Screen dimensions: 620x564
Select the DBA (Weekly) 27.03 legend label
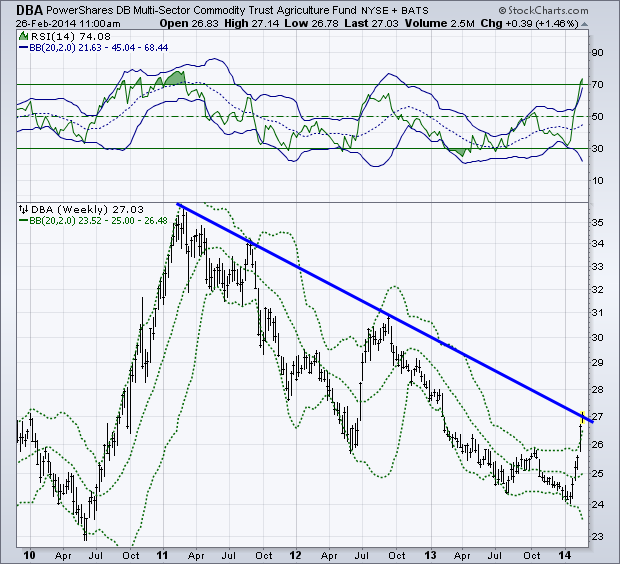coord(72,208)
